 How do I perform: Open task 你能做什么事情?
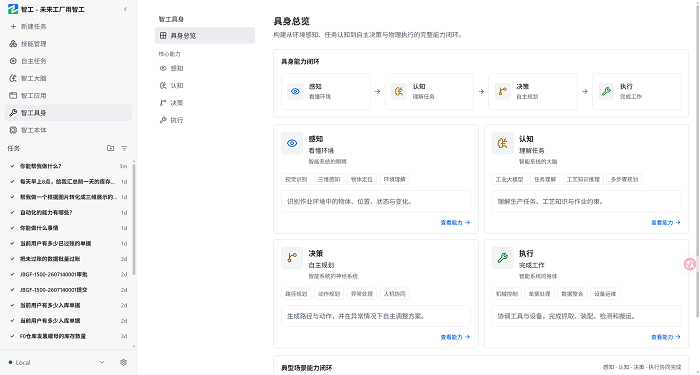click(69, 228)
